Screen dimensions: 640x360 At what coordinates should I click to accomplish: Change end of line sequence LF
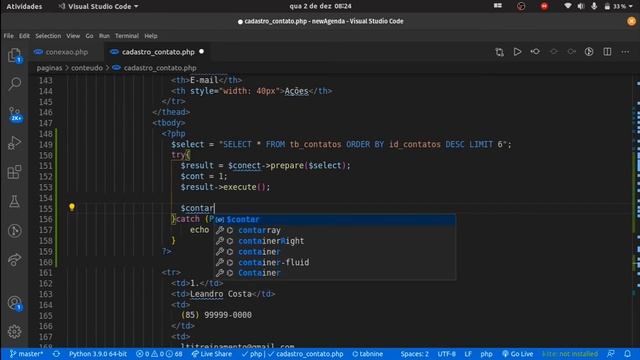pyautogui.click(x=468, y=354)
